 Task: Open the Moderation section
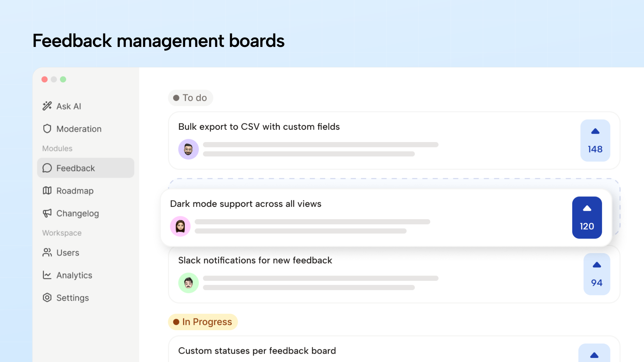point(79,129)
